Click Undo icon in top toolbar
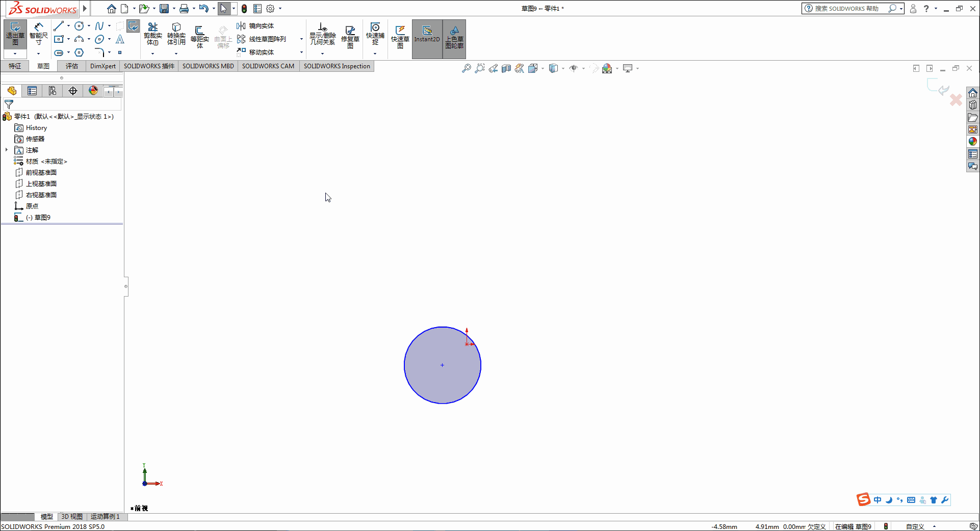The image size is (980, 531). [203, 9]
